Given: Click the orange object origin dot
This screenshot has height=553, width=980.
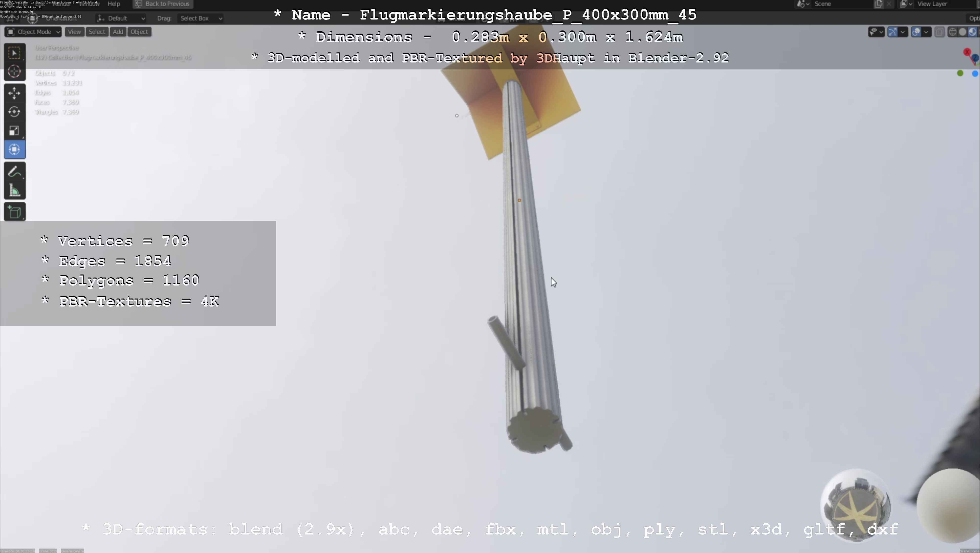Looking at the screenshot, I should 519,200.
